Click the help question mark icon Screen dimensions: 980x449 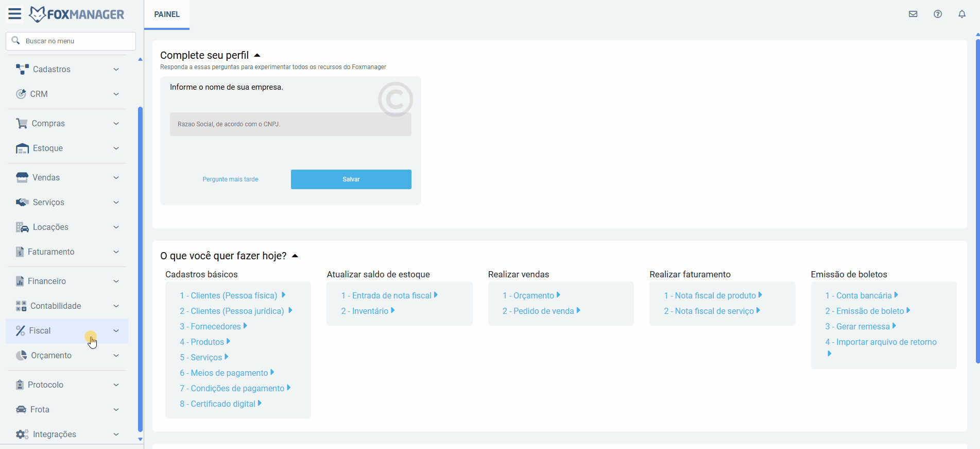937,14
